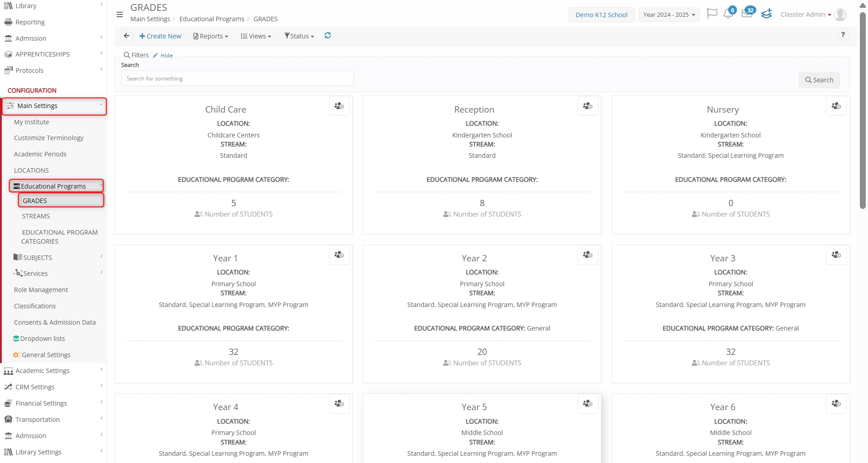
Task: Click the Library sidebar icon
Action: point(8,6)
